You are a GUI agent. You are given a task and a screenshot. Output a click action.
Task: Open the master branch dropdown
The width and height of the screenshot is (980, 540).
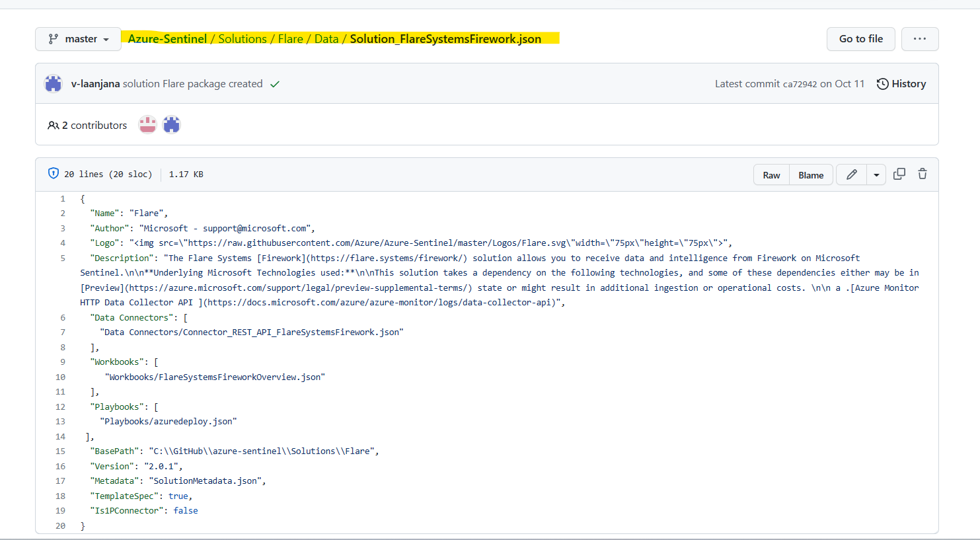click(x=78, y=39)
